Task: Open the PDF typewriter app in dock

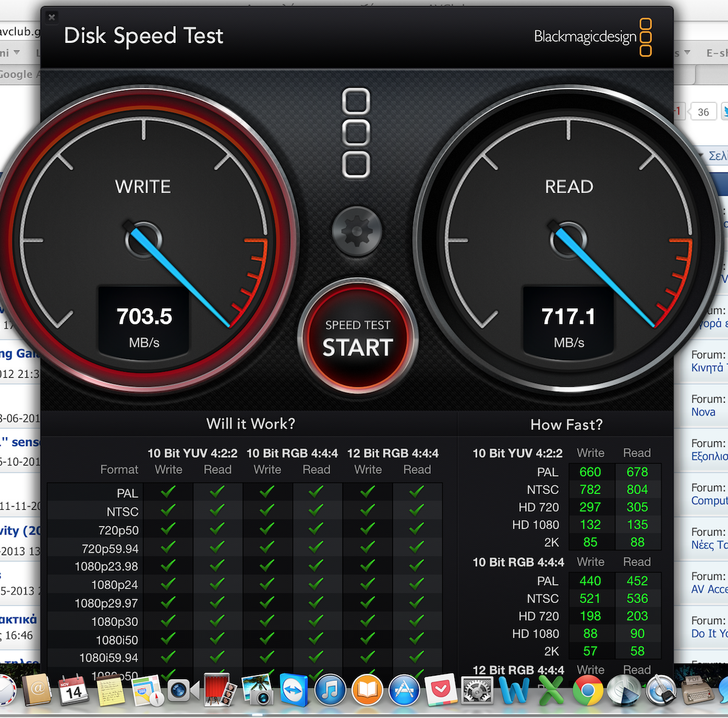Action: pyautogui.click(x=698, y=691)
